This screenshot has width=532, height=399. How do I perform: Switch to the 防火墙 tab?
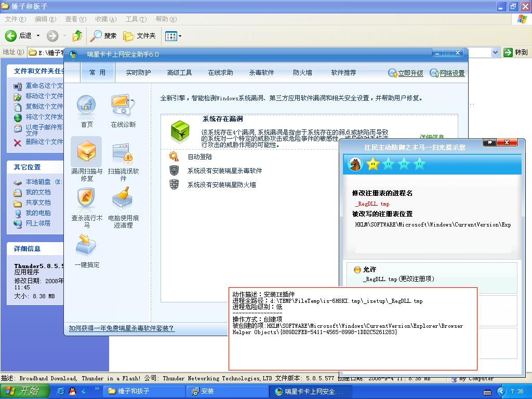(303, 72)
